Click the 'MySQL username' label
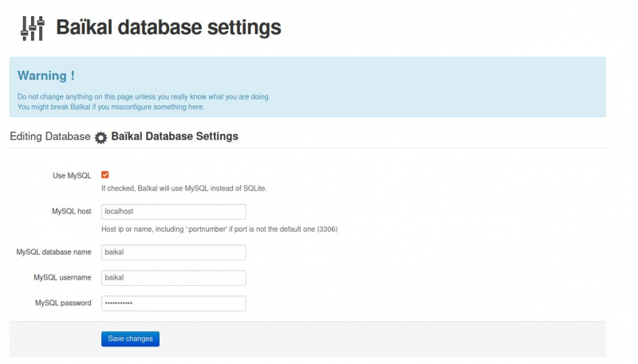 tap(63, 277)
